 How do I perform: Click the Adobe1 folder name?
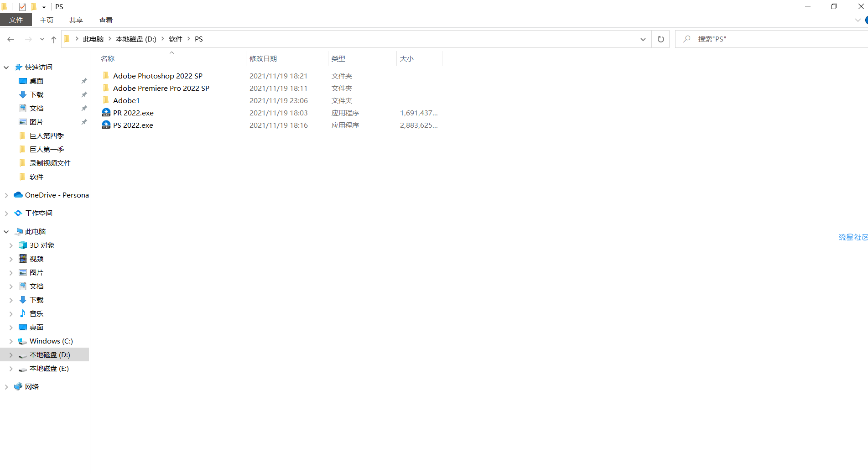click(126, 100)
